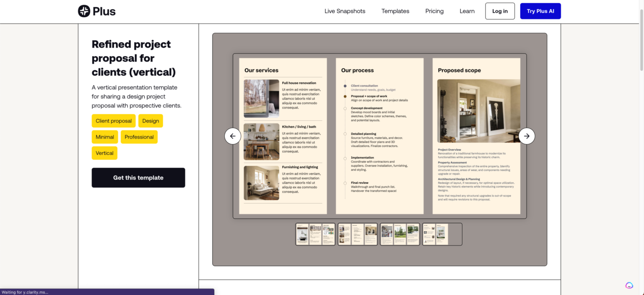Screen dimensions: 644x295
Task: Click the Try Plus AI button
Action: tap(540, 11)
